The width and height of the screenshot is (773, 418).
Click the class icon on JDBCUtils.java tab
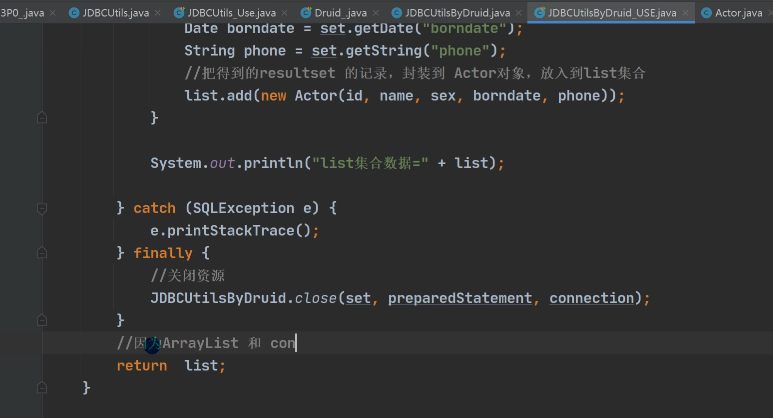coord(74,13)
